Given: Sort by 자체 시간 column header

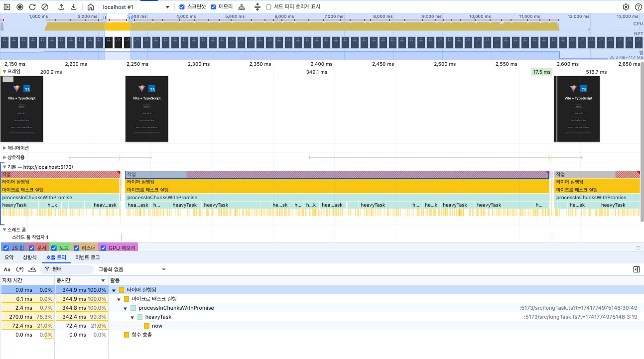Looking at the screenshot, I should coord(27,280).
